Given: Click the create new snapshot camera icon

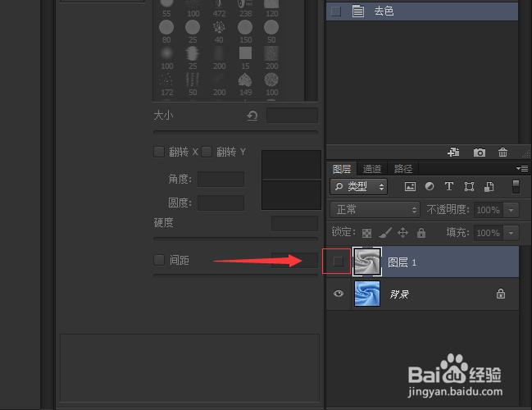Looking at the screenshot, I should click(479, 153).
